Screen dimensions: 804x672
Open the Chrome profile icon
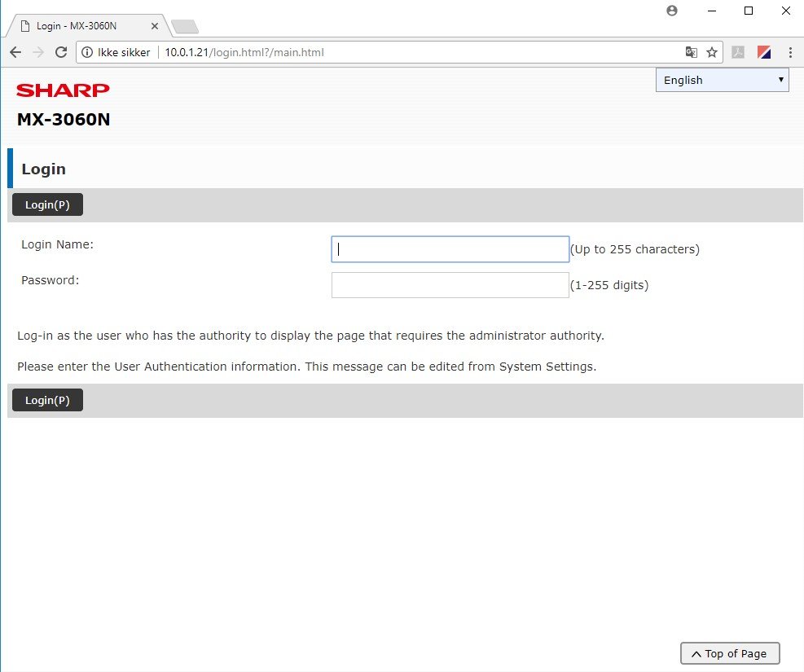click(x=672, y=11)
